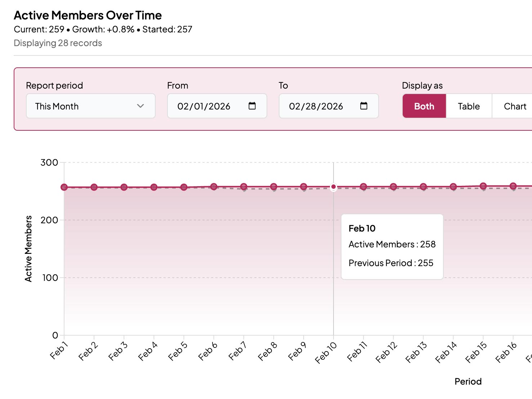Open the To date calendar icon

(364, 106)
